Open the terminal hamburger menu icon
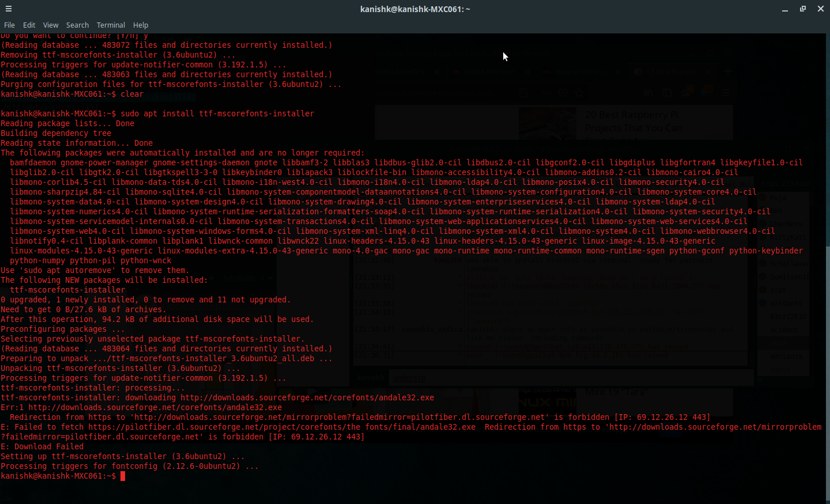 pos(9,9)
